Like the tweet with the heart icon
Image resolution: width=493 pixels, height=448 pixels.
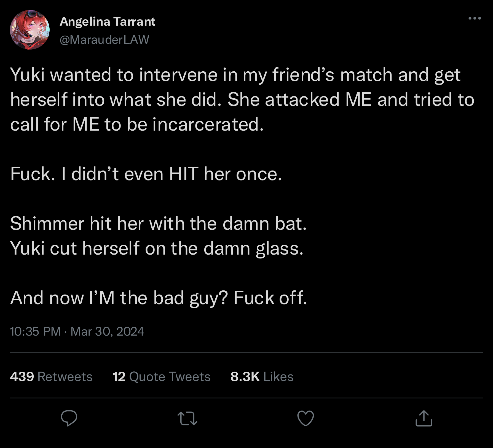pos(306,418)
